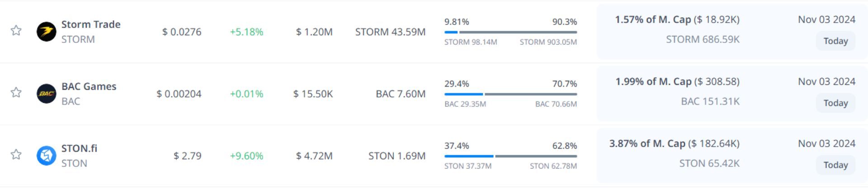Click the Today badge in BAC row
The height and width of the screenshot is (193, 868).
coord(835,103)
